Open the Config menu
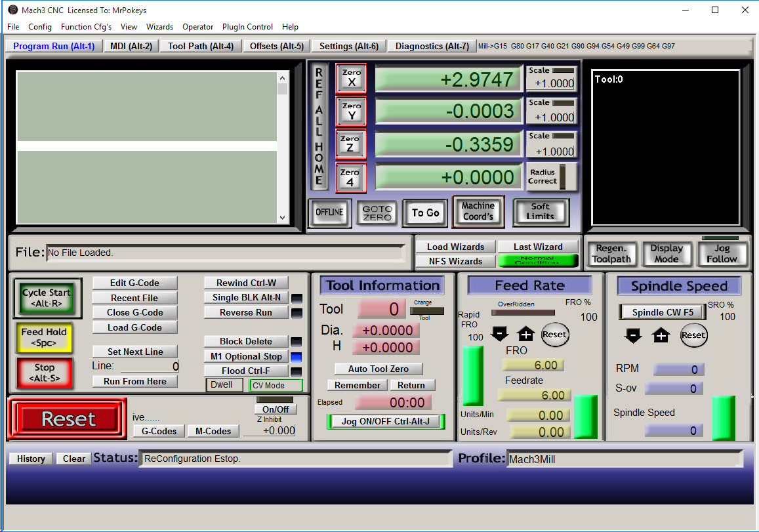This screenshot has height=532, width=759. [40, 27]
